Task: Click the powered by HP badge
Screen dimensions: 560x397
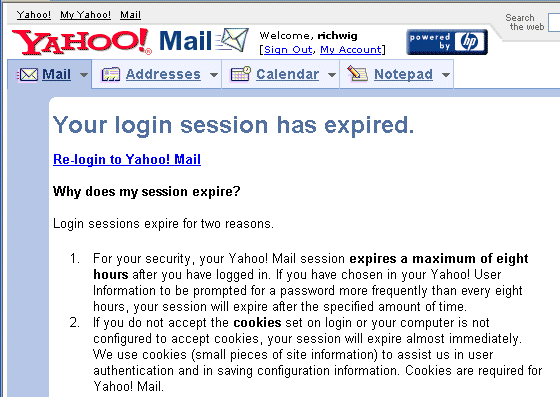Action: [x=447, y=42]
